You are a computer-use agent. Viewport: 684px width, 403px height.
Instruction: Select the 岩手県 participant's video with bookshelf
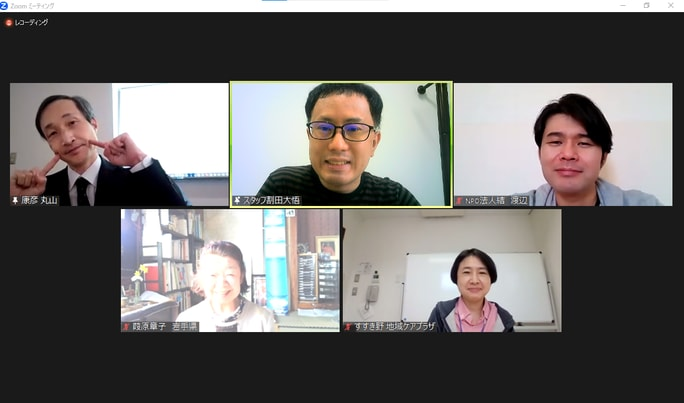[230, 270]
